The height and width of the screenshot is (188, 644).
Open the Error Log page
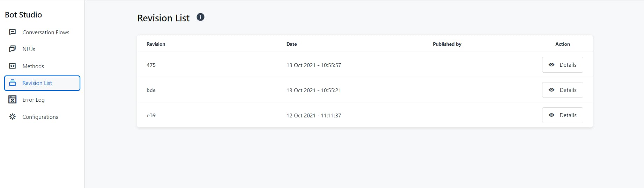(42, 100)
